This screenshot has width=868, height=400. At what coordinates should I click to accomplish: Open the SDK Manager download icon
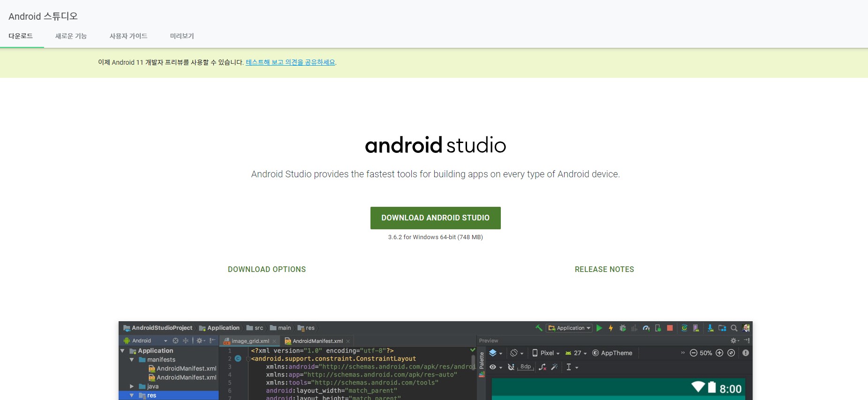pos(710,328)
